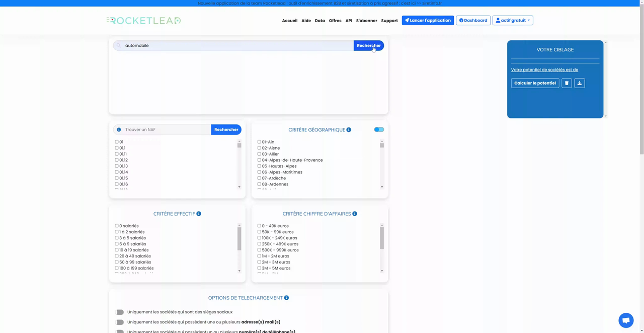644x333 pixels.
Task: Click the siretinfo.fr top banner
Action: click(x=320, y=3)
